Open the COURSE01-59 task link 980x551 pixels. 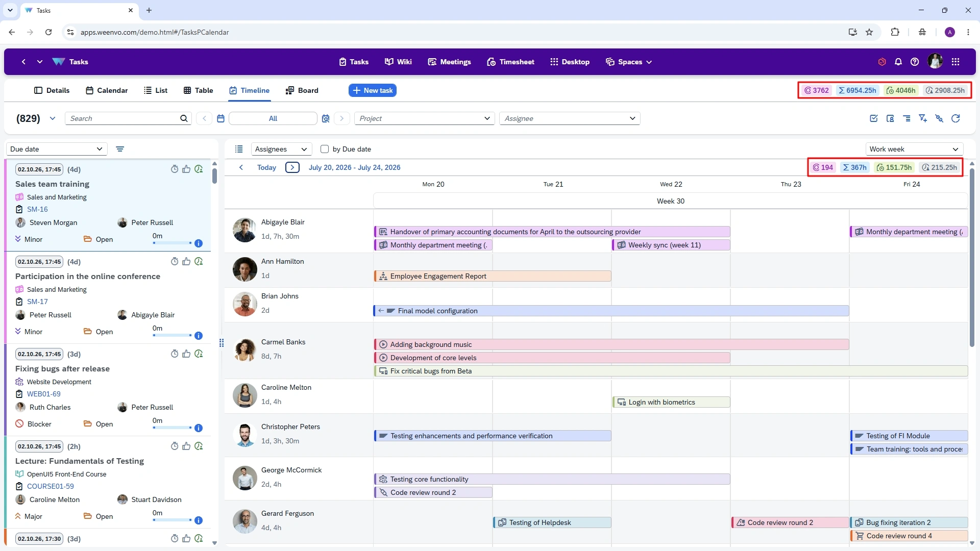[x=50, y=486]
